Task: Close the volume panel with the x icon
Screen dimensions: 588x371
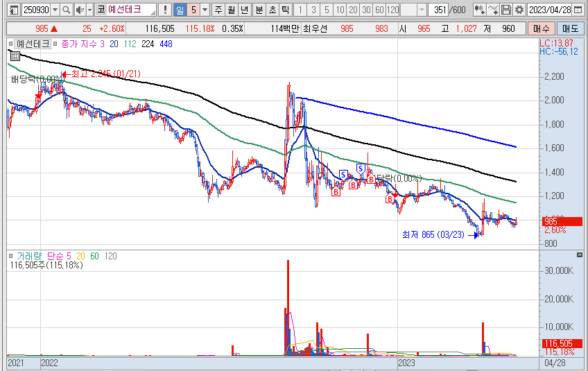Action: tap(580, 255)
